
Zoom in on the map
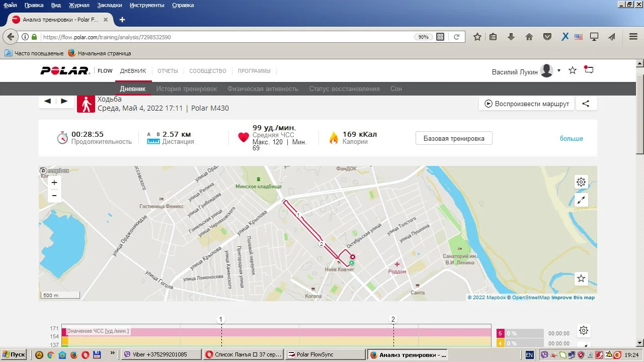(54, 183)
